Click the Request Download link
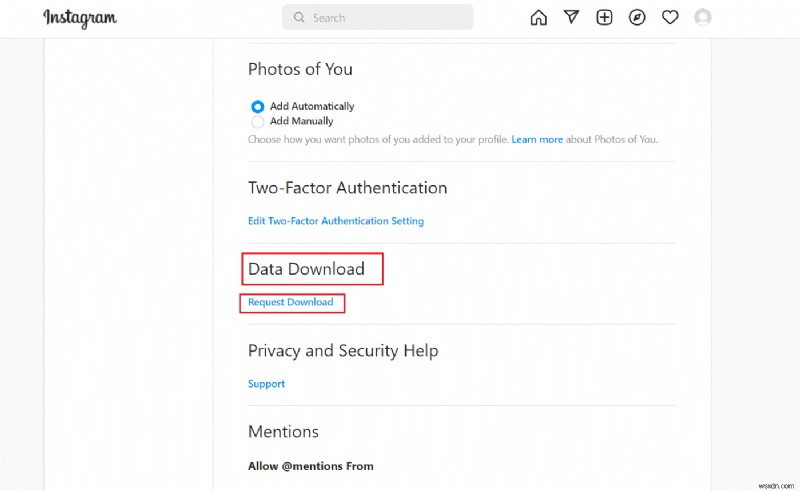 coord(291,302)
